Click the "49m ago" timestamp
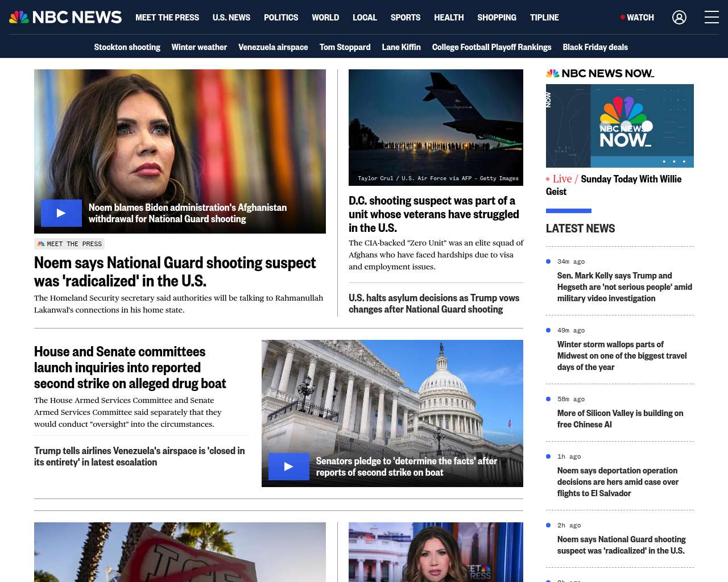The height and width of the screenshot is (582, 728). tap(571, 330)
